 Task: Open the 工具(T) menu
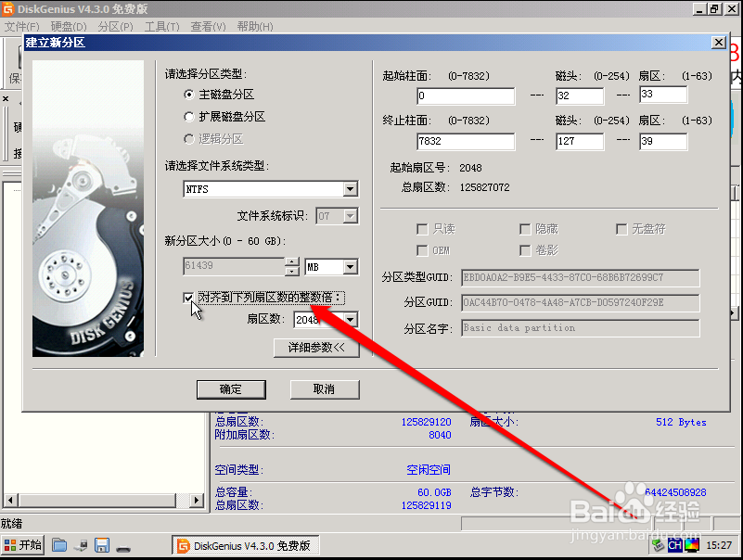tap(160, 26)
